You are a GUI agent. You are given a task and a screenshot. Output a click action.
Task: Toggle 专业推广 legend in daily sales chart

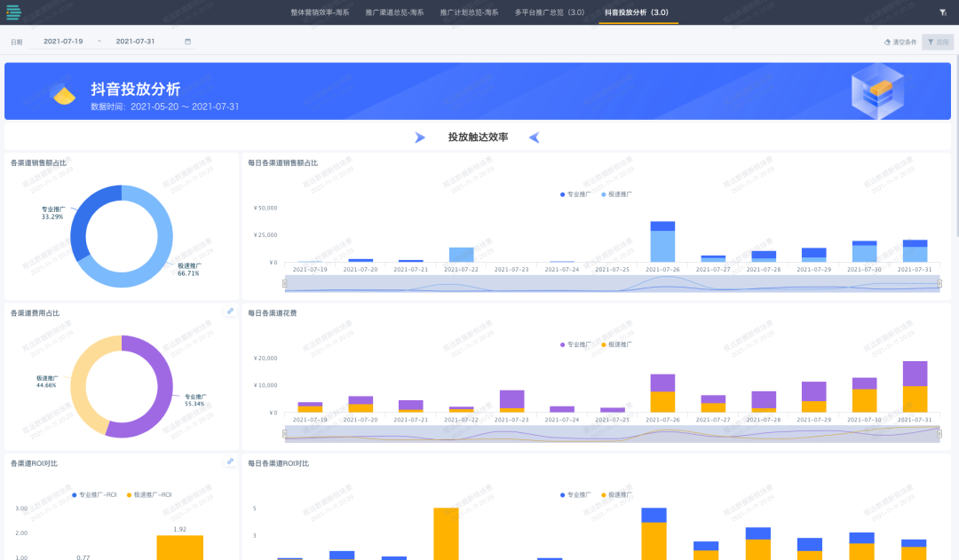point(576,193)
